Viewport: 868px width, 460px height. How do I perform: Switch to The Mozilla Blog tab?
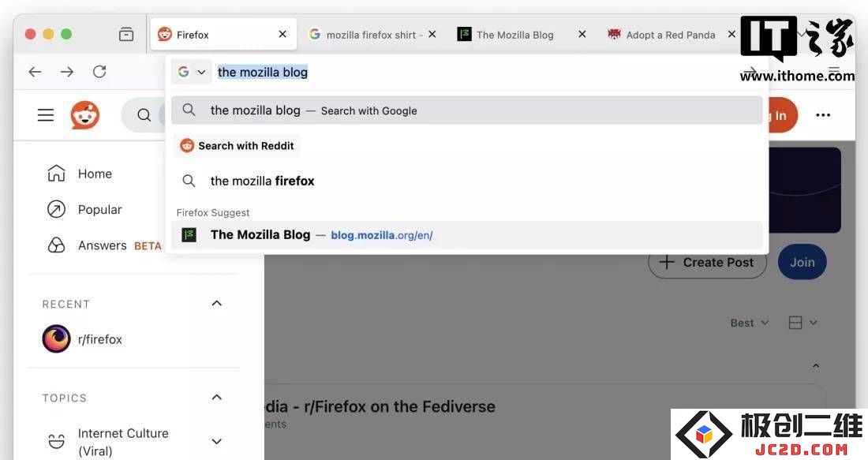514,35
